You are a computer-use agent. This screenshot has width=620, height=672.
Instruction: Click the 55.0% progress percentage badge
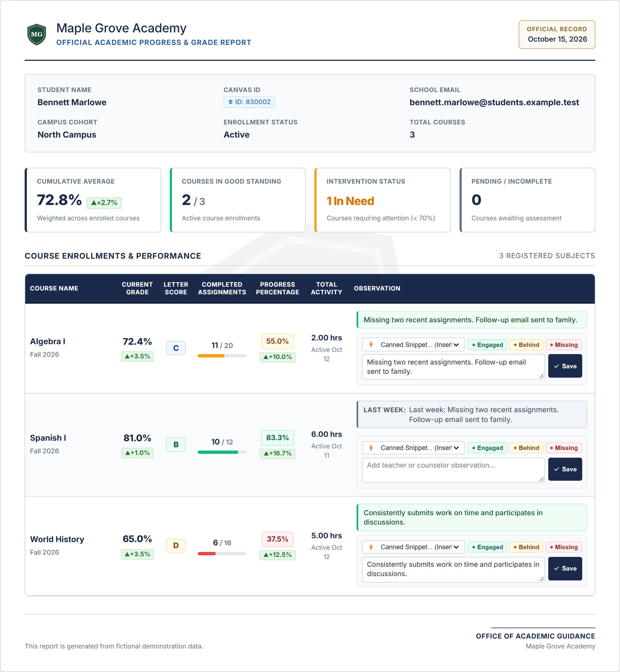tap(277, 341)
